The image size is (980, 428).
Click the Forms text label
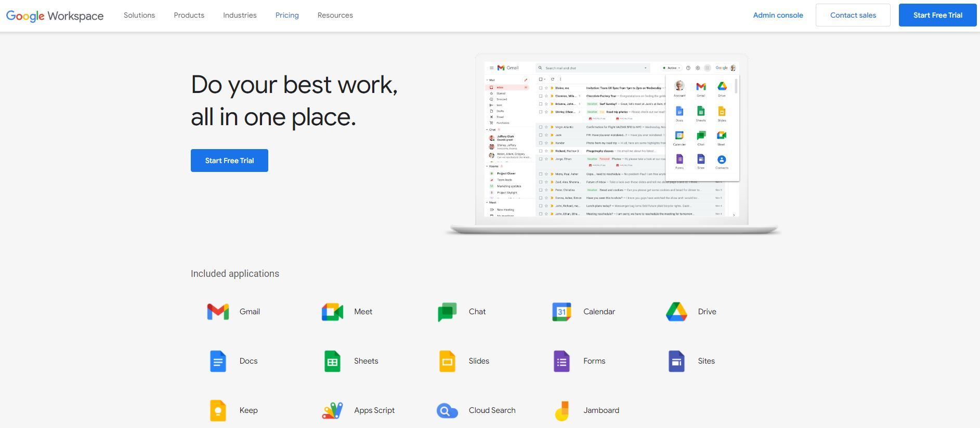pos(594,361)
